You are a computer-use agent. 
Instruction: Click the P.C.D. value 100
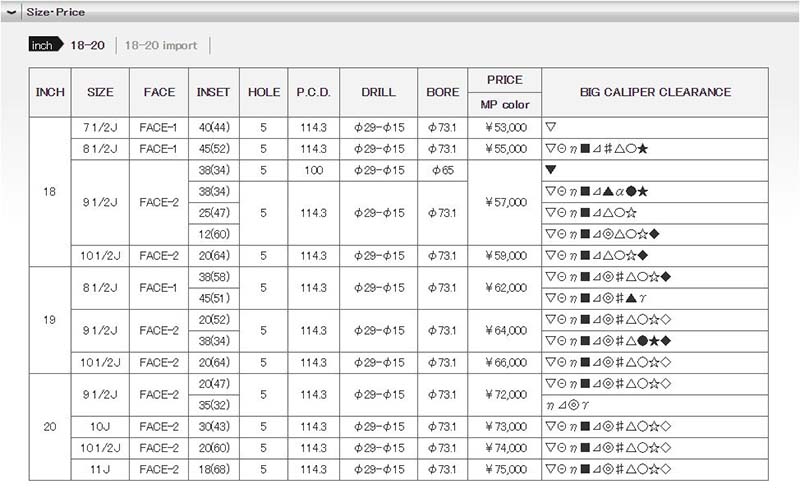(x=313, y=170)
